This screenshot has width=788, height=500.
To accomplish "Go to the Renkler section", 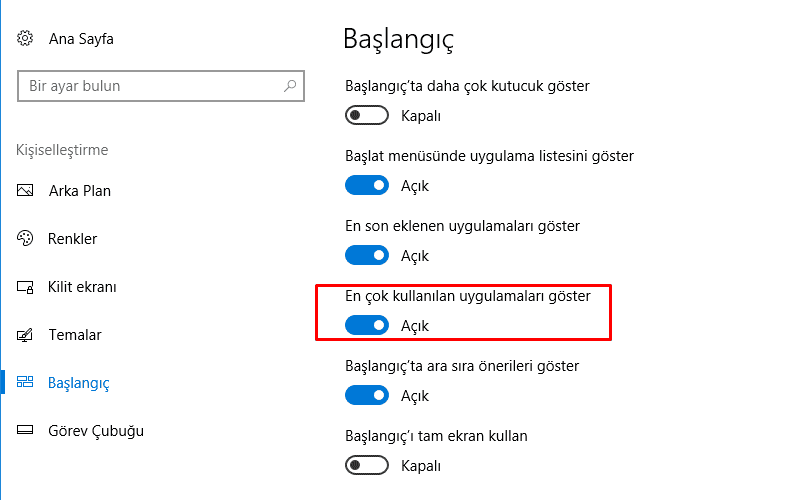I will [x=72, y=239].
